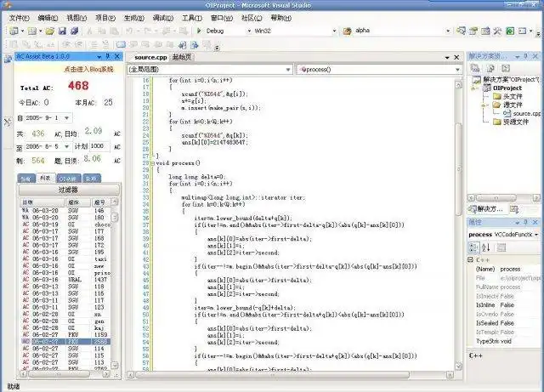Open the editor's active files dropdown arrow
The height and width of the screenshot is (392, 544).
447,57
